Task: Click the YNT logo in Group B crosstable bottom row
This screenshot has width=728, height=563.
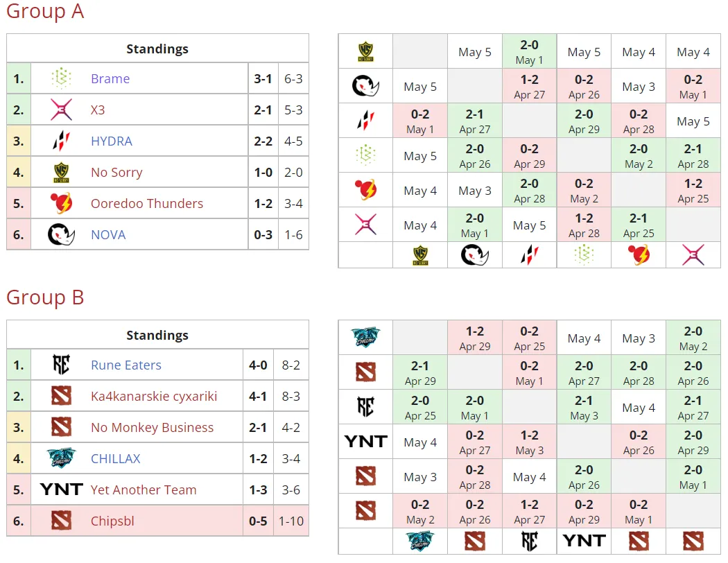Action: pos(584,541)
